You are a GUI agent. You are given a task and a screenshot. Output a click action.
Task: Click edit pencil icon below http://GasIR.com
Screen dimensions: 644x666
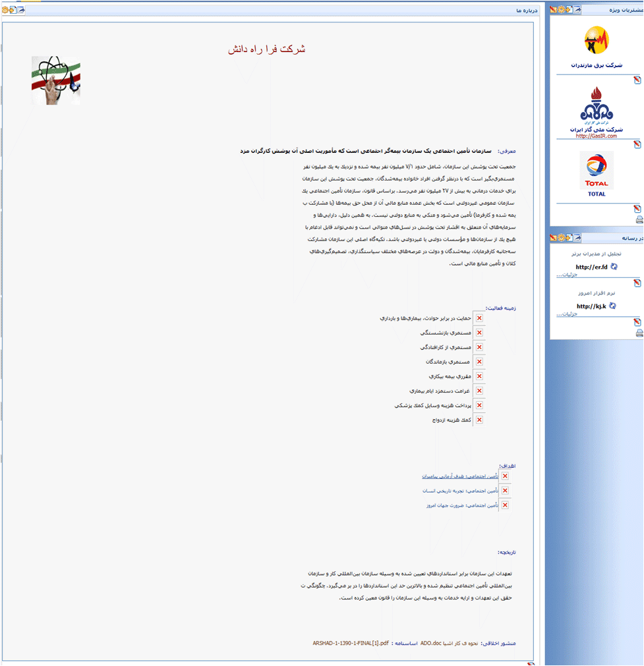(x=637, y=144)
